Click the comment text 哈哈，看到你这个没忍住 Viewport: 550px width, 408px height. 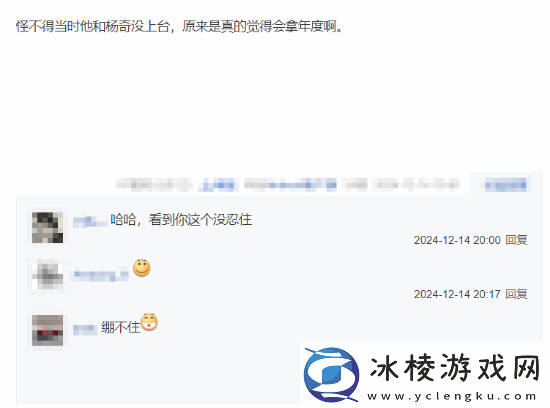181,220
